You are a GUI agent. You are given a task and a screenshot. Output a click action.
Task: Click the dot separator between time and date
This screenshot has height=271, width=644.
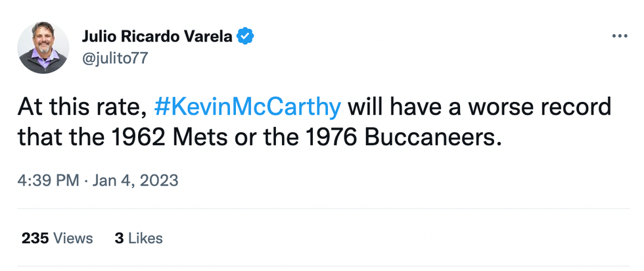[87, 180]
